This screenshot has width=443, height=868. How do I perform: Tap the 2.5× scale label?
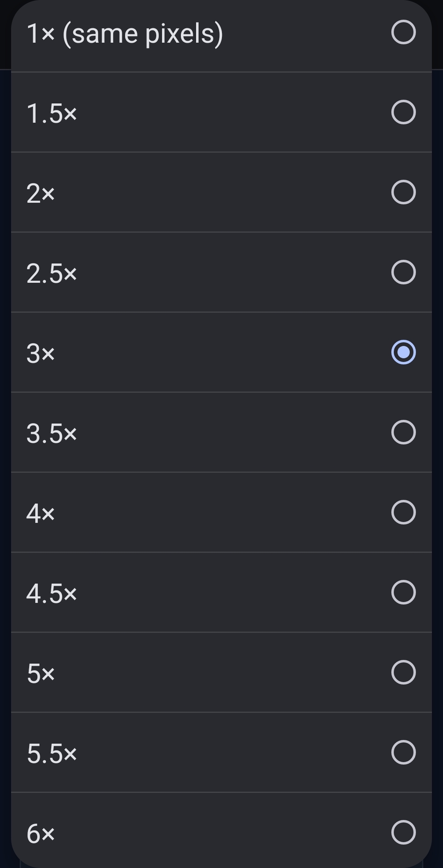click(52, 273)
